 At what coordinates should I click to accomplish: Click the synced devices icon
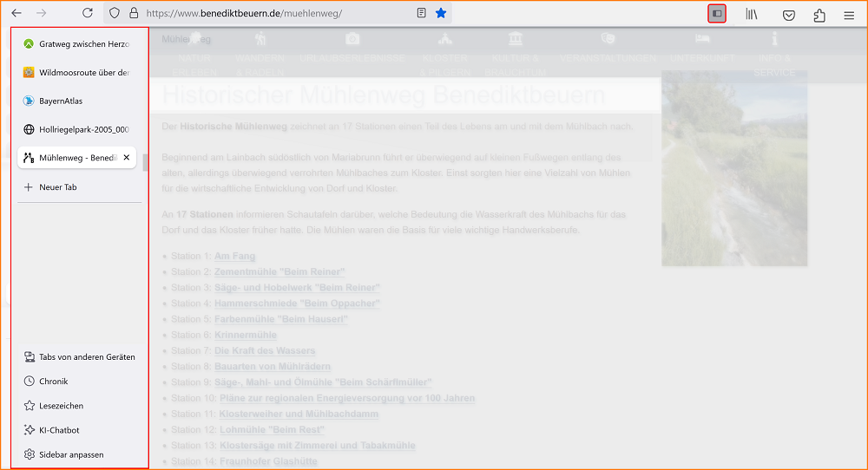pos(30,357)
